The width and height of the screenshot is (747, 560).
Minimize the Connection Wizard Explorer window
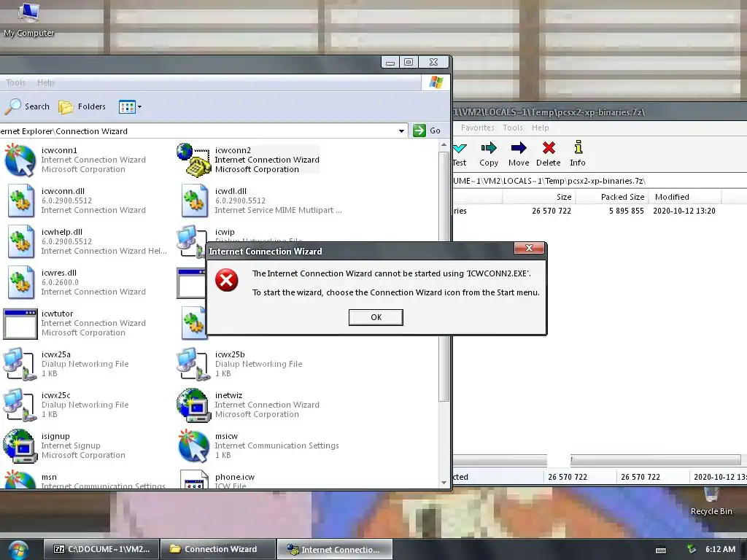point(390,62)
